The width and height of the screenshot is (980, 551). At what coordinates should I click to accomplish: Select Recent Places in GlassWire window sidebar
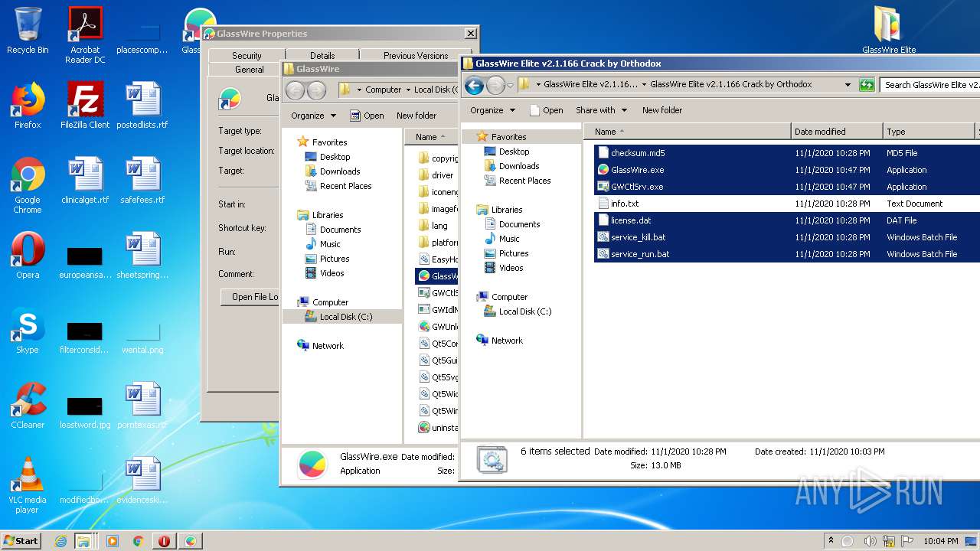click(x=345, y=186)
